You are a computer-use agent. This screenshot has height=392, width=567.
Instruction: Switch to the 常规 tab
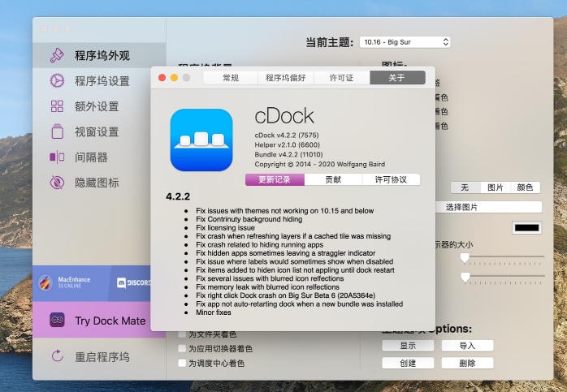click(x=231, y=78)
